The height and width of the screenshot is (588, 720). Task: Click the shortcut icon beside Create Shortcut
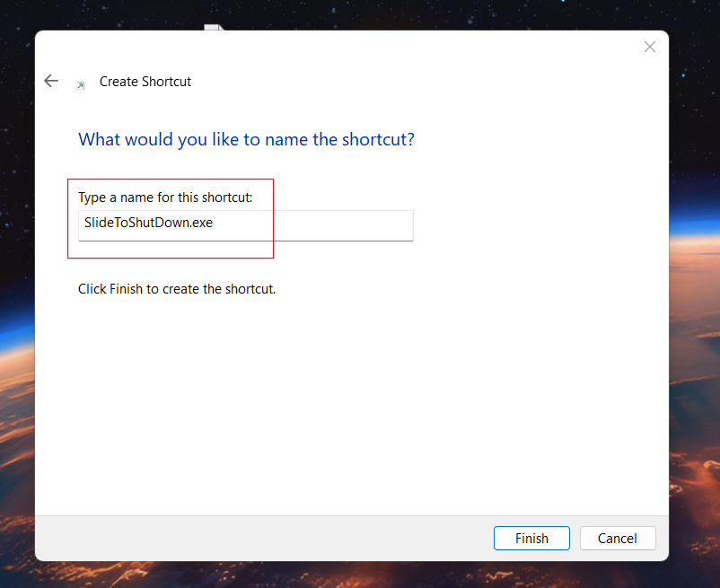point(80,84)
